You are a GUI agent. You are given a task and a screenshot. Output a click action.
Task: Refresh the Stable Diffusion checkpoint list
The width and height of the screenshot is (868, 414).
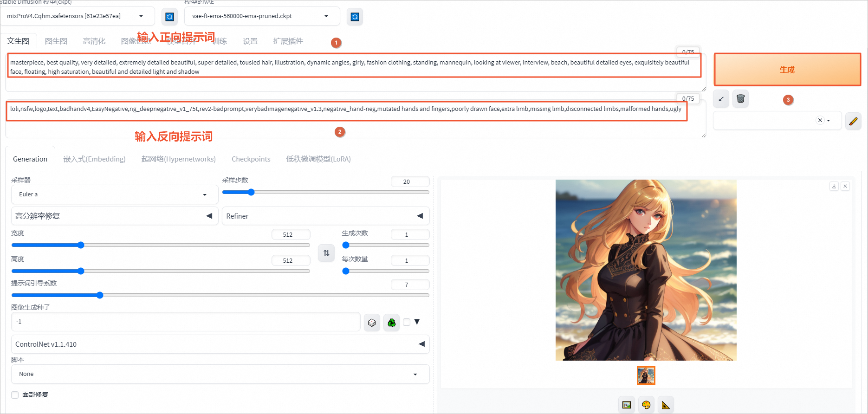click(x=169, y=17)
